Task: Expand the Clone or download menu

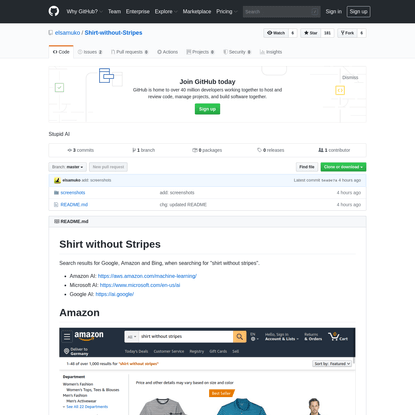Action: pos(343,167)
